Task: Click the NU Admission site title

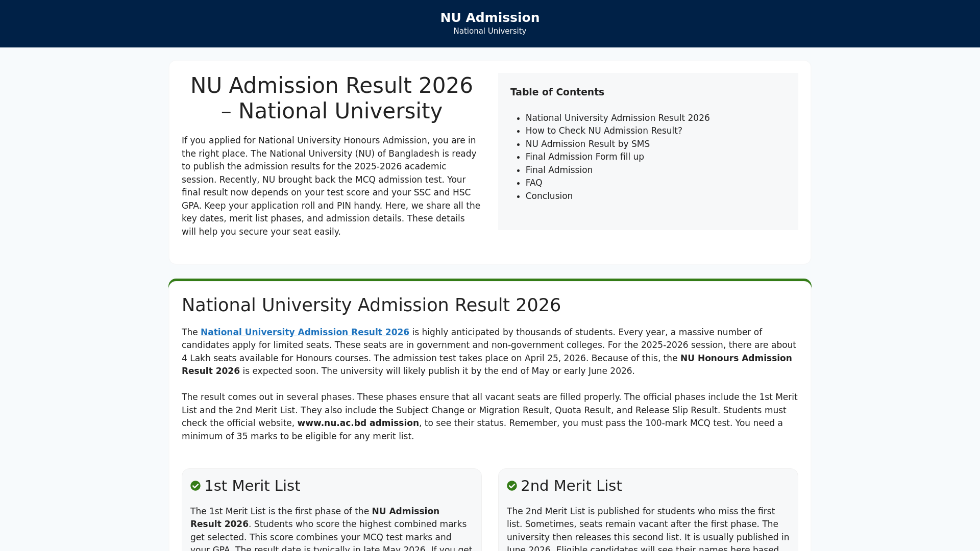Action: [x=490, y=17]
